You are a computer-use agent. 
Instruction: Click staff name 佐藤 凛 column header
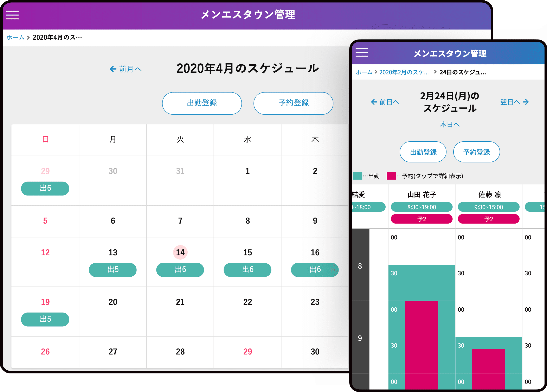click(x=489, y=194)
